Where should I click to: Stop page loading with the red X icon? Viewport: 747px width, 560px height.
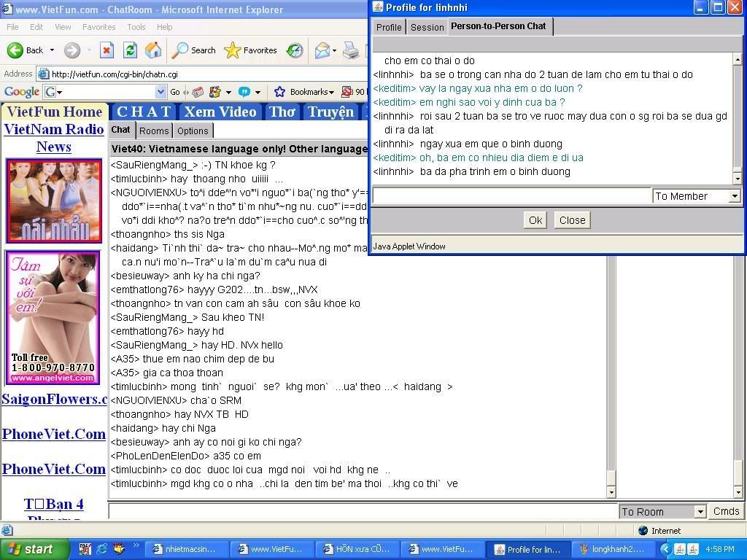coord(107,50)
